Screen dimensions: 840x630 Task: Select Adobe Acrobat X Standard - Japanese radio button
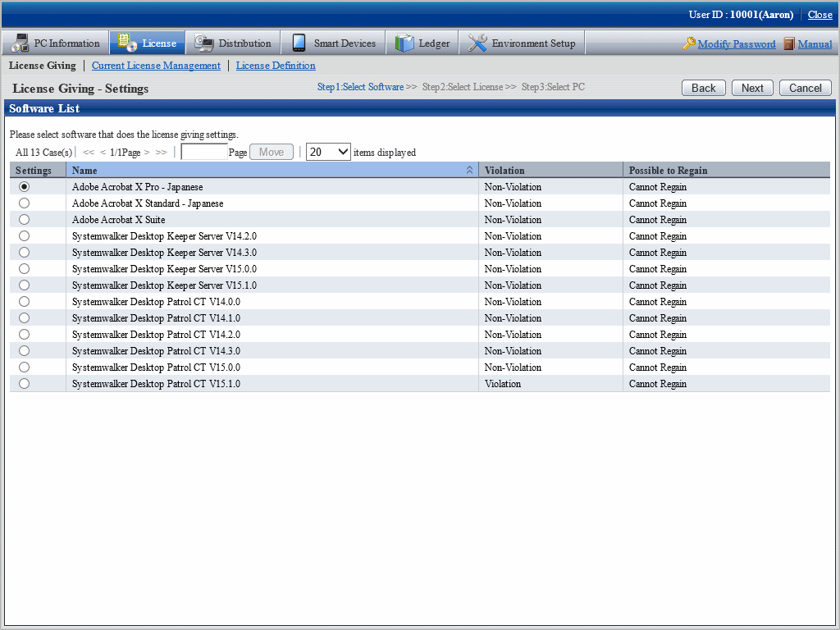coord(24,203)
